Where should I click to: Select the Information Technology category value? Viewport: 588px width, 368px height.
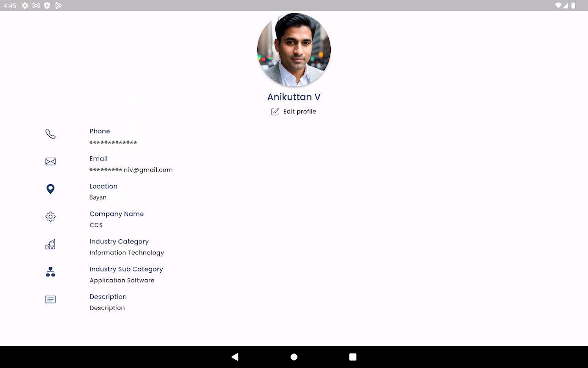(127, 253)
